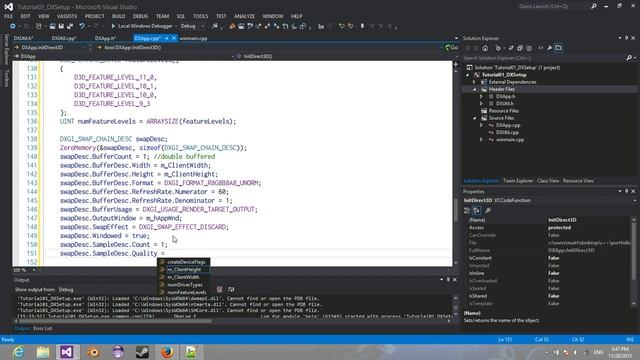The image size is (640, 360).
Task: Expand the DXApp.h tree item
Action: coord(482,96)
